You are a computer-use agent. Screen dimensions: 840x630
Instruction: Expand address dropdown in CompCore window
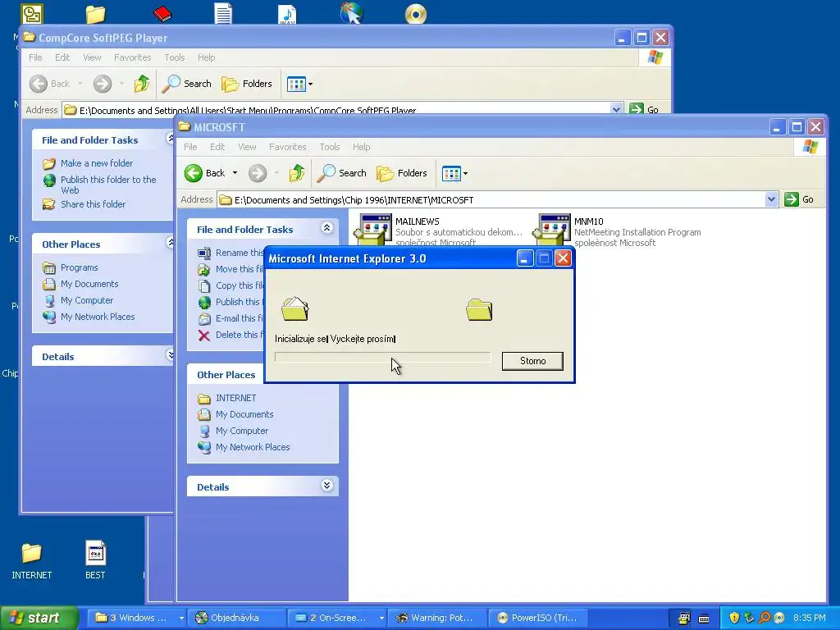[x=616, y=109]
